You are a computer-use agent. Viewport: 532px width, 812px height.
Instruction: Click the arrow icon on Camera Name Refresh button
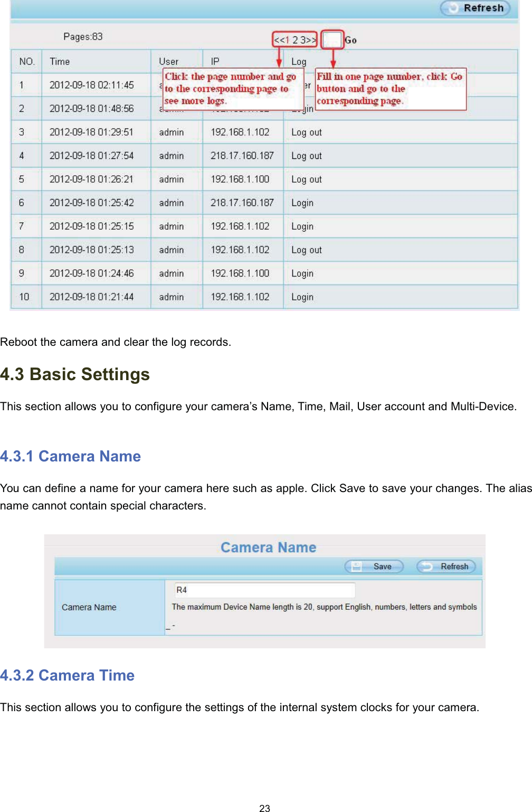427,566
